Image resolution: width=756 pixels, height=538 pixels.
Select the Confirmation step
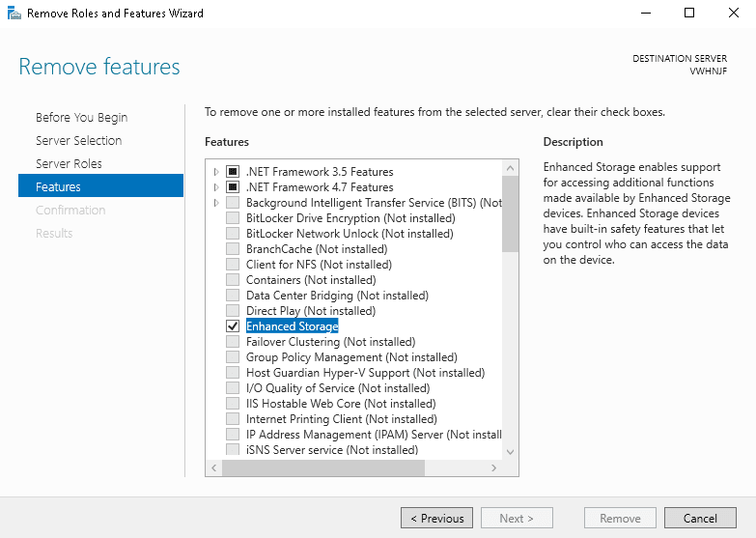(70, 210)
